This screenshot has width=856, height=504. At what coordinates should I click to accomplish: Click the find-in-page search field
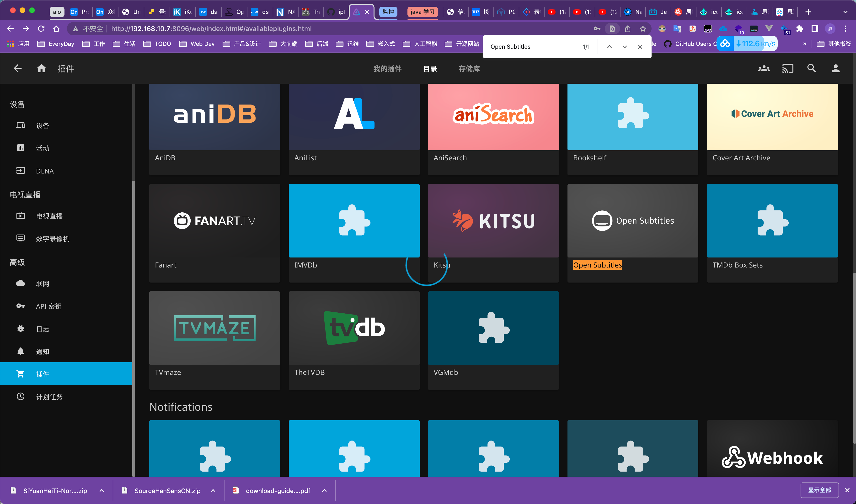pos(534,47)
